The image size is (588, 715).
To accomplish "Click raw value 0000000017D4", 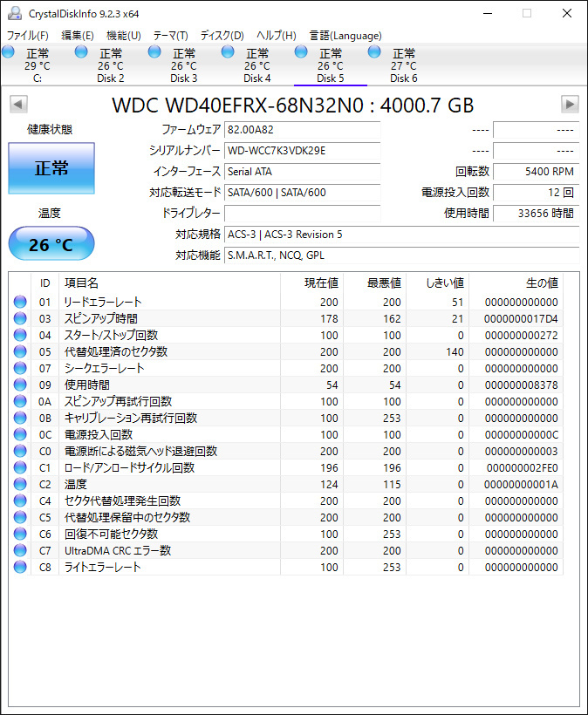I will click(521, 319).
